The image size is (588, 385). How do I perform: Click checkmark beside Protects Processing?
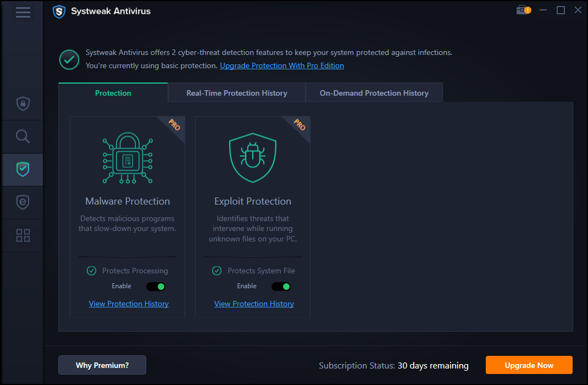[92, 271]
